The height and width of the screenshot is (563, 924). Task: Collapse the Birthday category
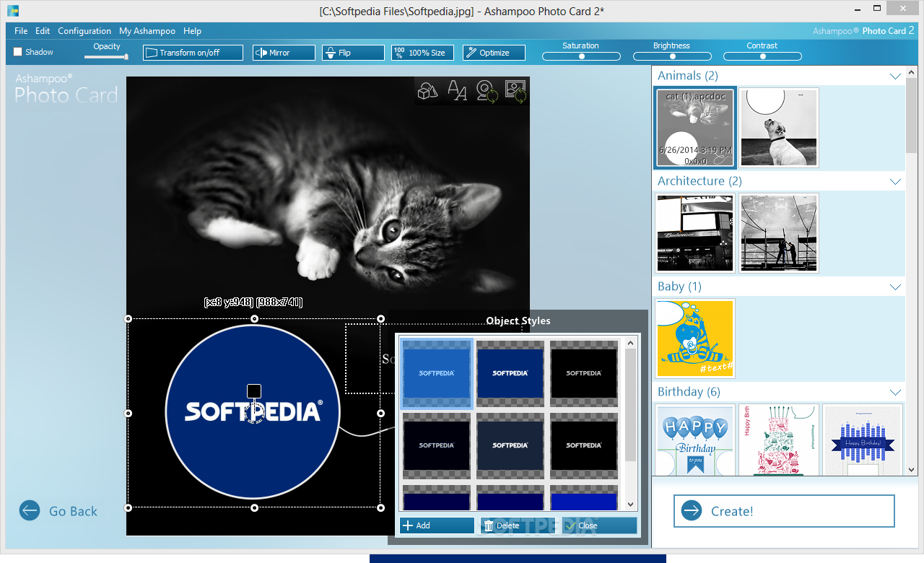pyautogui.click(x=895, y=392)
